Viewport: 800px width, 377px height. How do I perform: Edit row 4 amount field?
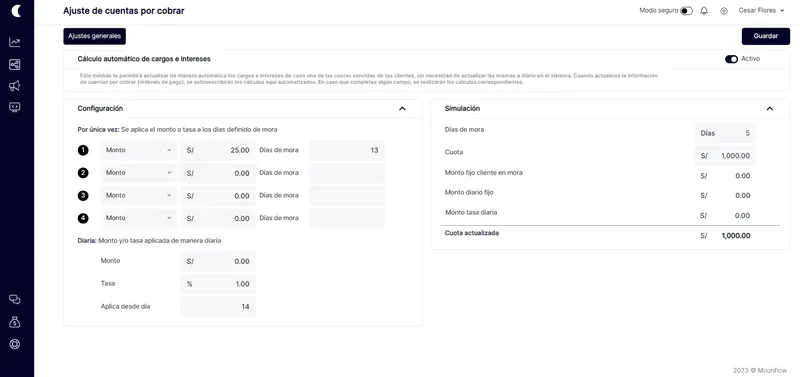click(x=218, y=218)
